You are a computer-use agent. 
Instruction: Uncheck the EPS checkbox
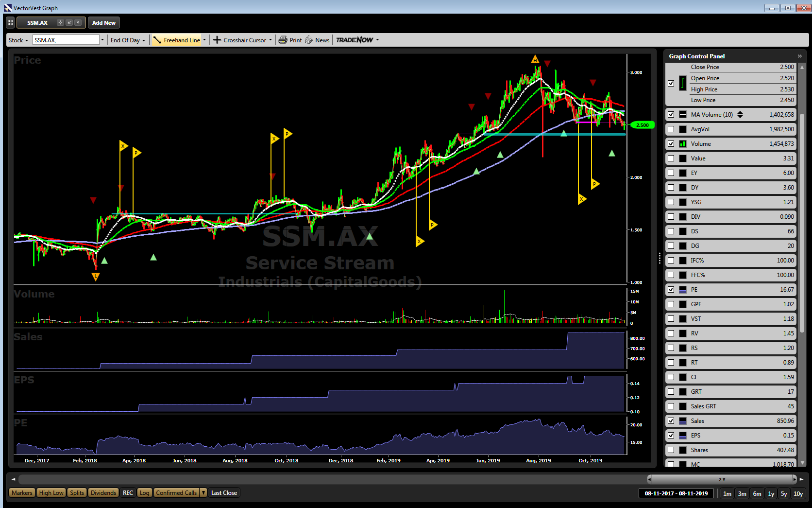(x=671, y=436)
